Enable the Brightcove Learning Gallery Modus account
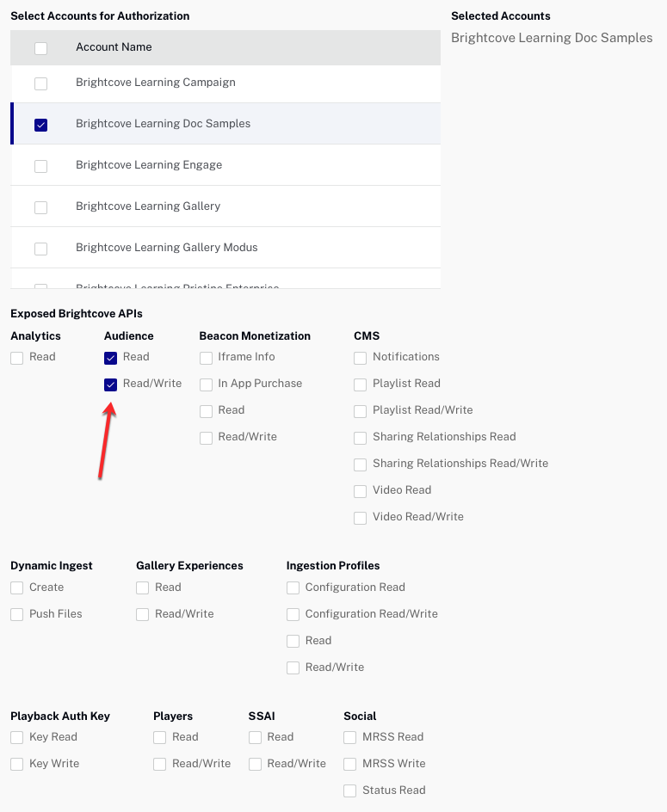 [x=40, y=249]
